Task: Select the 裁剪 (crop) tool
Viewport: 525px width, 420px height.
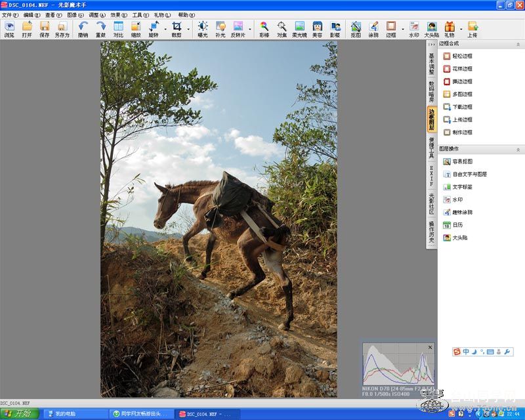Action: tap(177, 29)
